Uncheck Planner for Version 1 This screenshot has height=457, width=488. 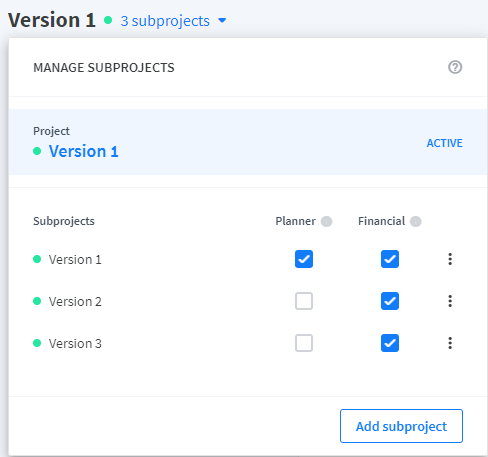(x=304, y=259)
